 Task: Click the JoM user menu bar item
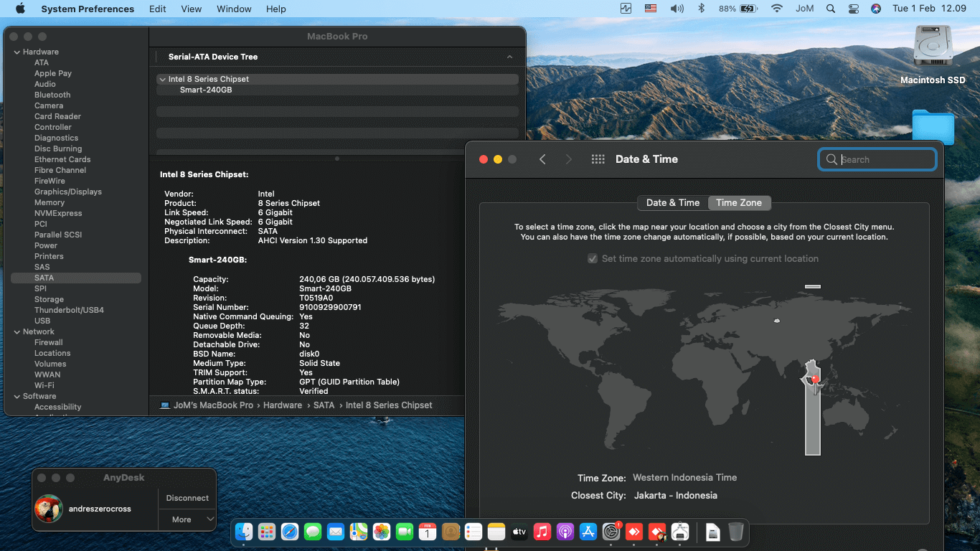[804, 9]
